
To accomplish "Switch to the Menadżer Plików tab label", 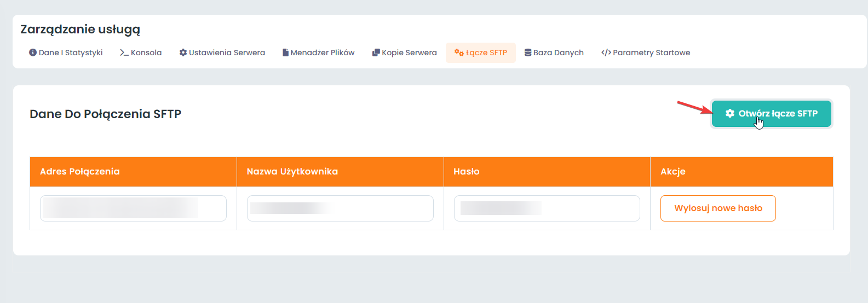I will click(x=323, y=53).
